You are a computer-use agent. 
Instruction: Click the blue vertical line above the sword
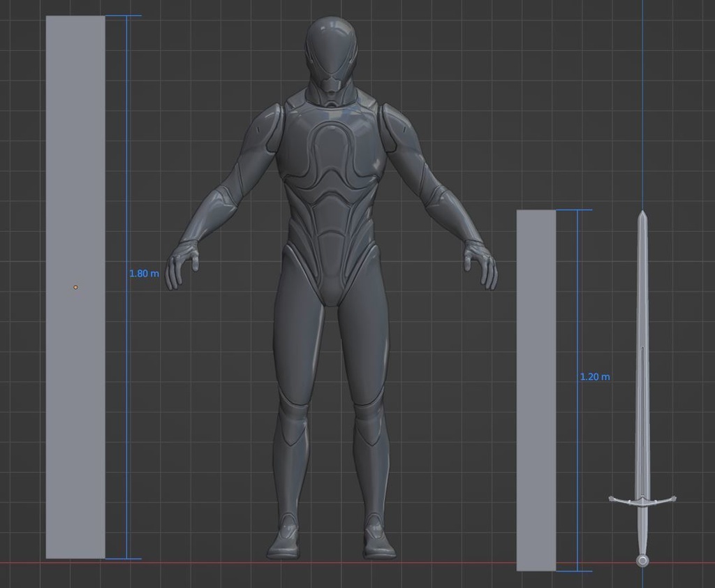click(x=643, y=105)
